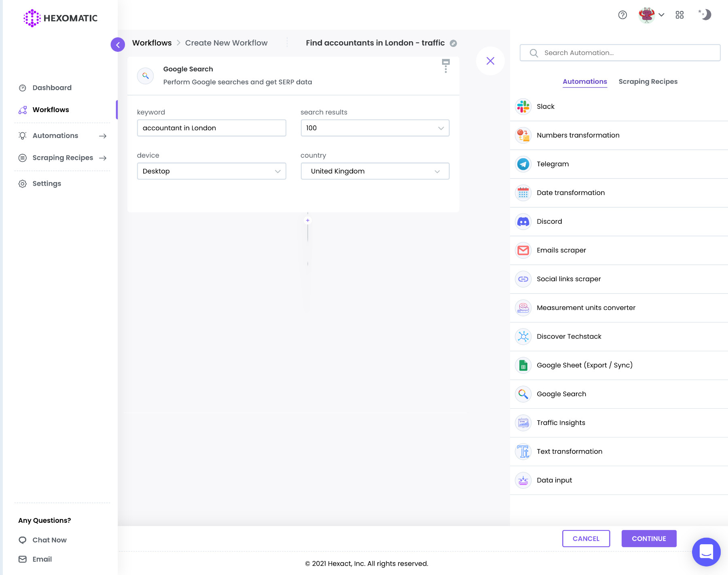Viewport: 728px width, 575px height.
Task: Focus the Search Automation field
Action: (x=620, y=53)
